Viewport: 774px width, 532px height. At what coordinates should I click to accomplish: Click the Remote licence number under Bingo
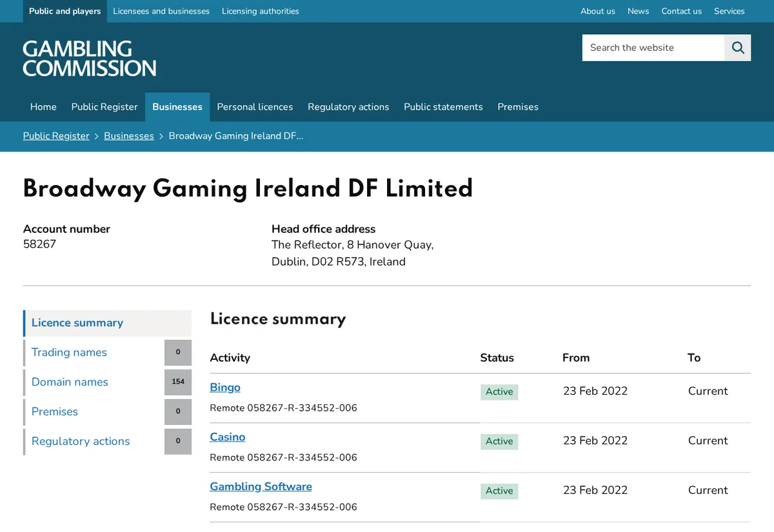pyautogui.click(x=283, y=408)
